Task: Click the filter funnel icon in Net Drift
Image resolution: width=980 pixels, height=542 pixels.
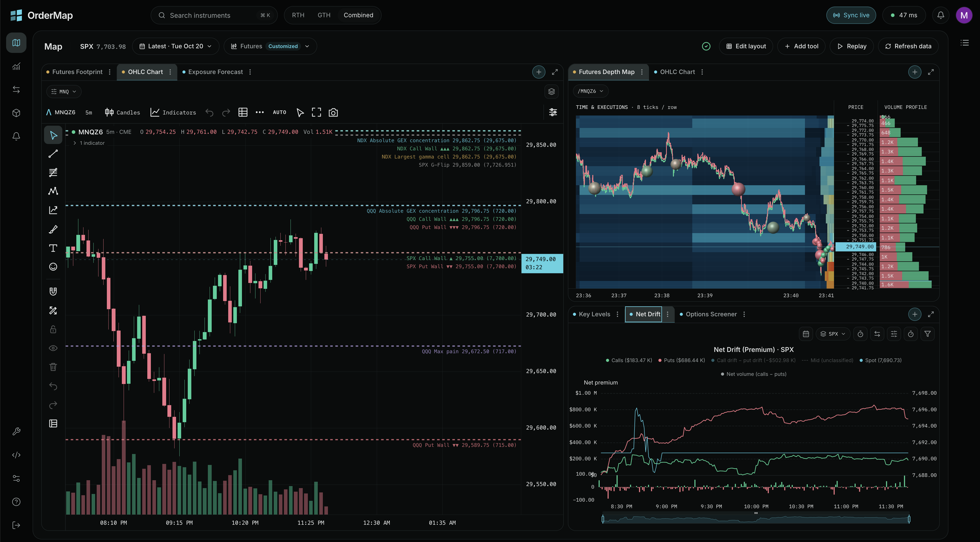Action: coord(927,334)
